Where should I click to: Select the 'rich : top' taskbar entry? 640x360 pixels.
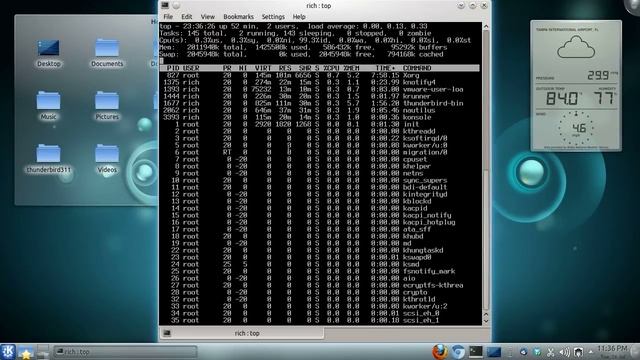(x=125, y=351)
